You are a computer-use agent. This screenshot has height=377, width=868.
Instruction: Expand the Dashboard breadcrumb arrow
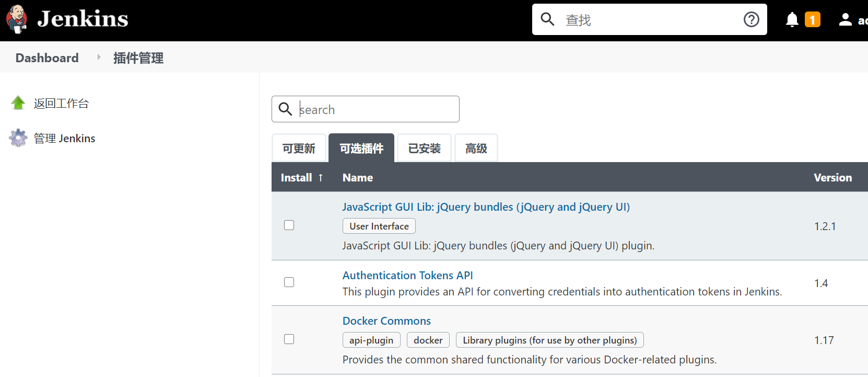pyautogui.click(x=99, y=58)
